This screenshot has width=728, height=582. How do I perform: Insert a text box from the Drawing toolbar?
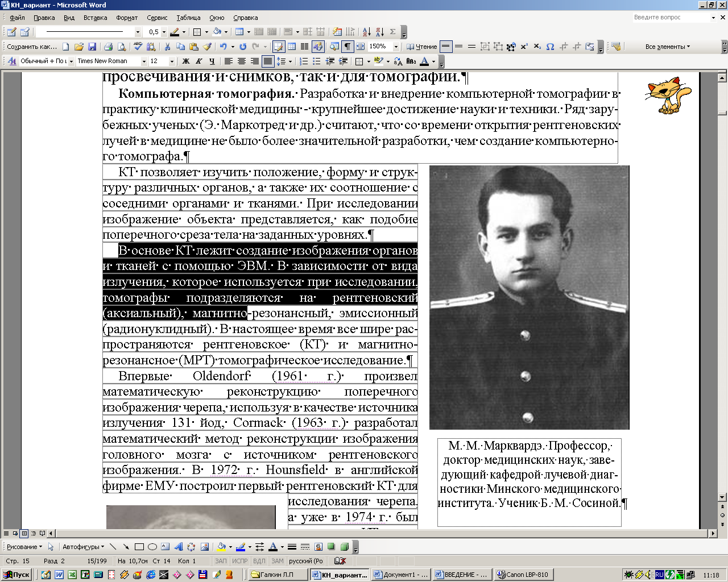165,547
